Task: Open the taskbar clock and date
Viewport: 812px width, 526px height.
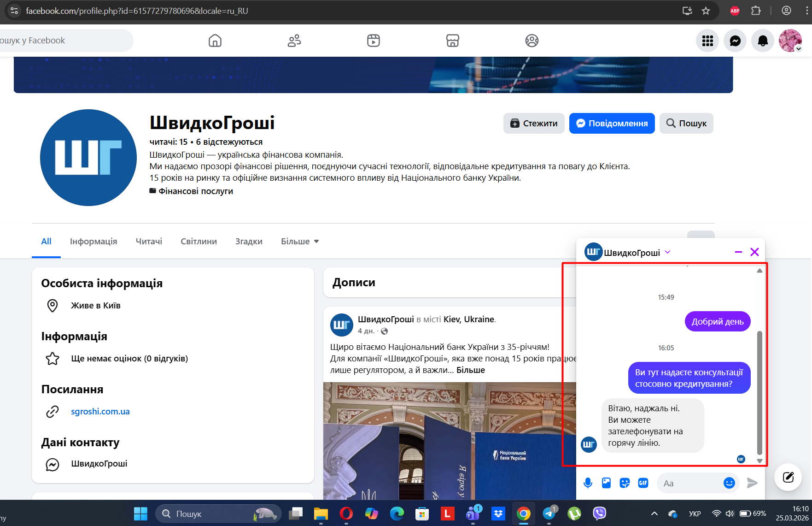Action: (792, 514)
